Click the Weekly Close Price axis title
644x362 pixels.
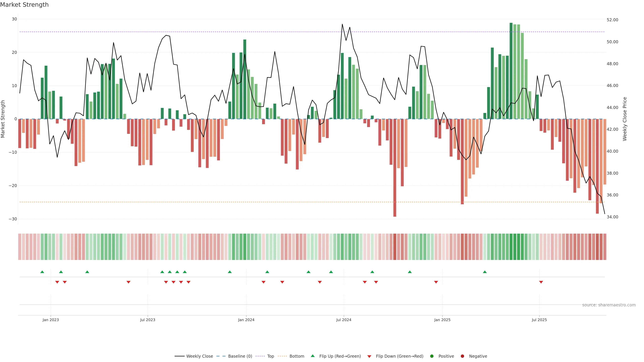click(625, 119)
